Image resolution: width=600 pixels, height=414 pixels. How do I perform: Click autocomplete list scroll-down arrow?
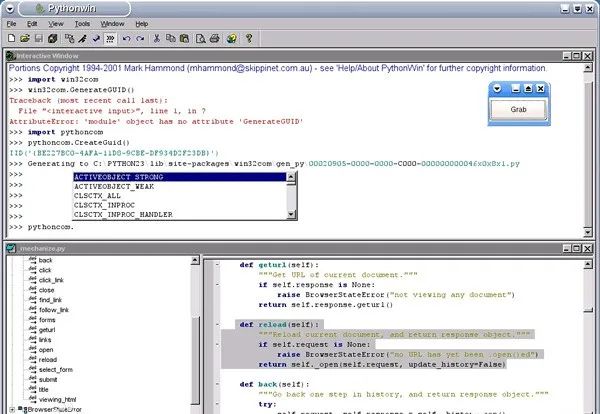[x=291, y=214]
